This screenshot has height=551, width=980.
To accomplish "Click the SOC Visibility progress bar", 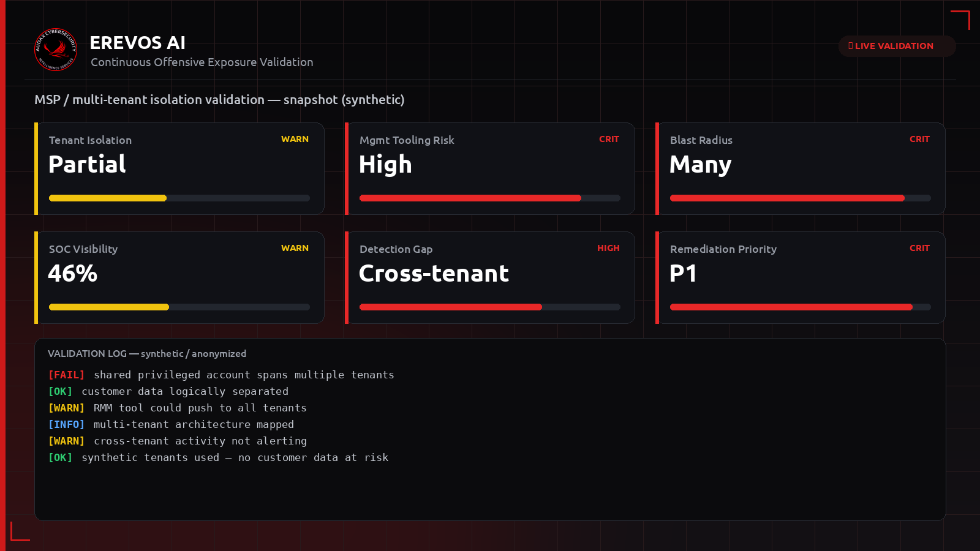I will (179, 307).
